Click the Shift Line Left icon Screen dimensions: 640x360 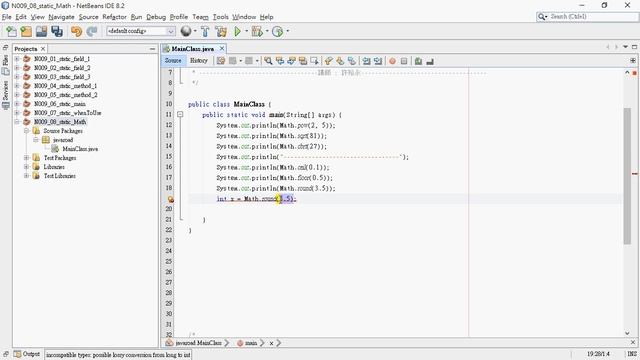coord(366,61)
